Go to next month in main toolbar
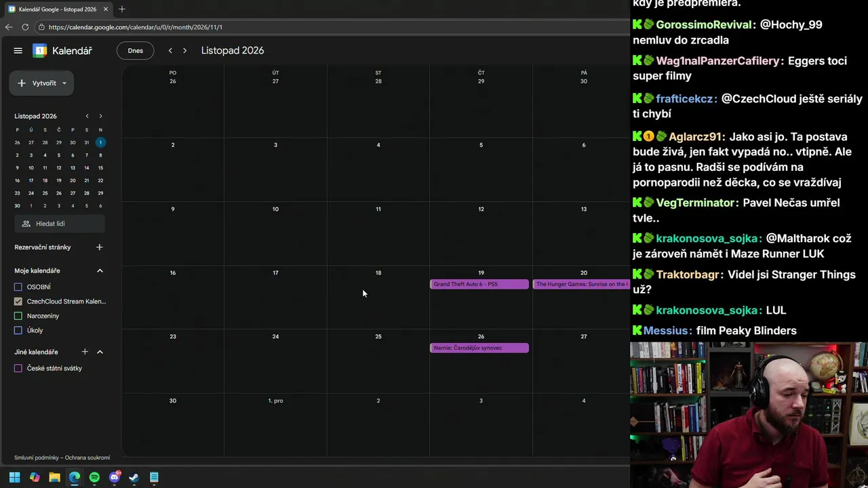Image resolution: width=868 pixels, height=488 pixels. tap(184, 51)
